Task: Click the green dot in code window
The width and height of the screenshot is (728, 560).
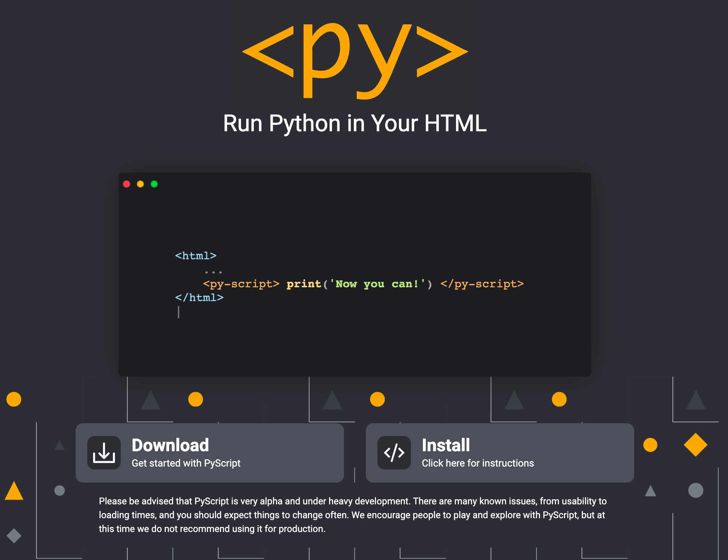Action: 154,184
